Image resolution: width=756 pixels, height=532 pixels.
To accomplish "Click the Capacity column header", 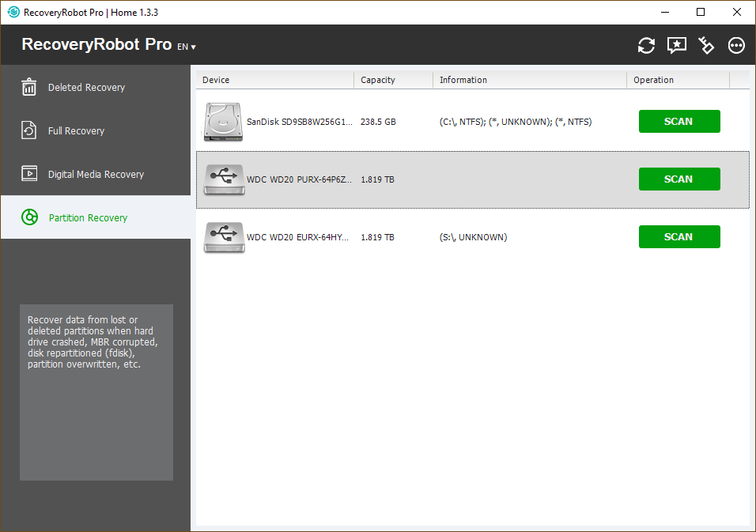I will pyautogui.click(x=392, y=80).
